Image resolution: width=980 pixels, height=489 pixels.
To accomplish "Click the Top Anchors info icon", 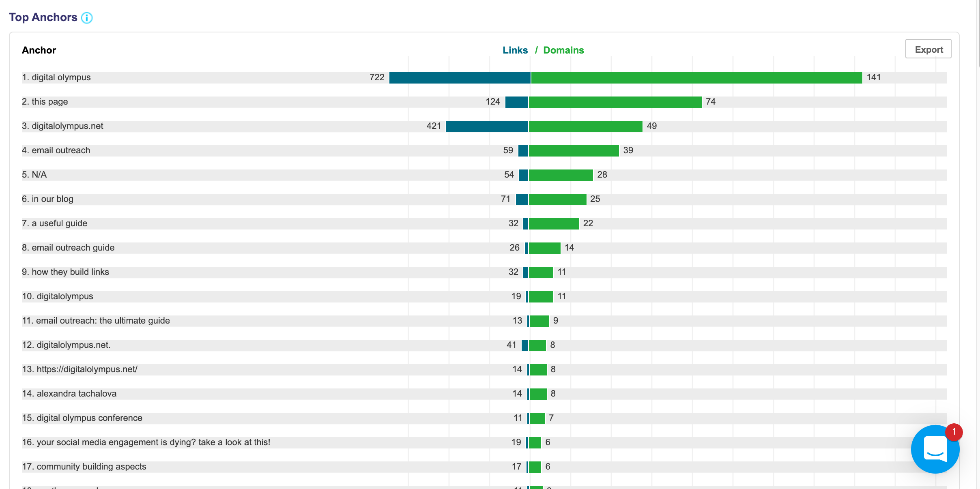I will pyautogui.click(x=87, y=17).
